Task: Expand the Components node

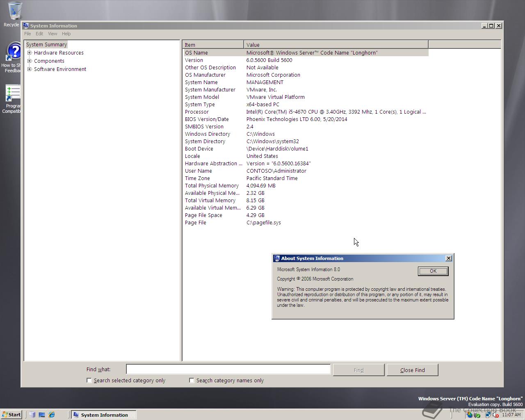Action: pyautogui.click(x=29, y=61)
